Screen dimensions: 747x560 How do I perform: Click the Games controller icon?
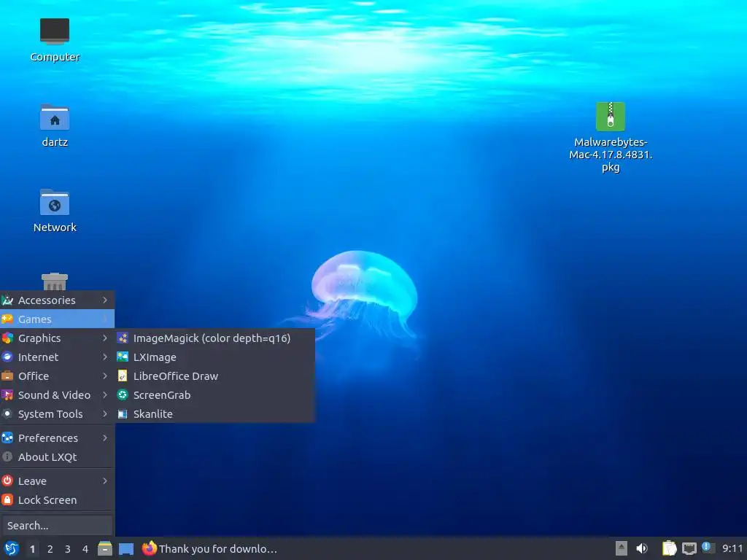pos(7,319)
